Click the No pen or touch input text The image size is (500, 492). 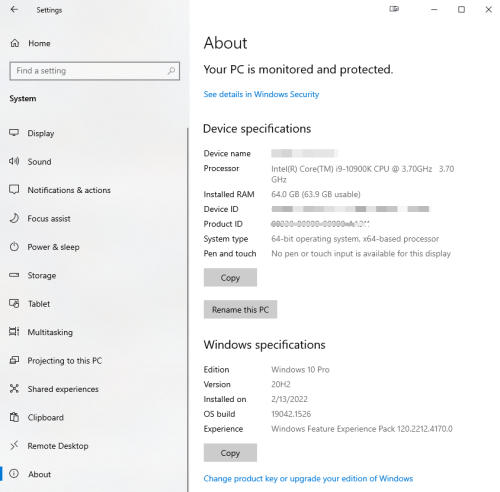pos(361,254)
